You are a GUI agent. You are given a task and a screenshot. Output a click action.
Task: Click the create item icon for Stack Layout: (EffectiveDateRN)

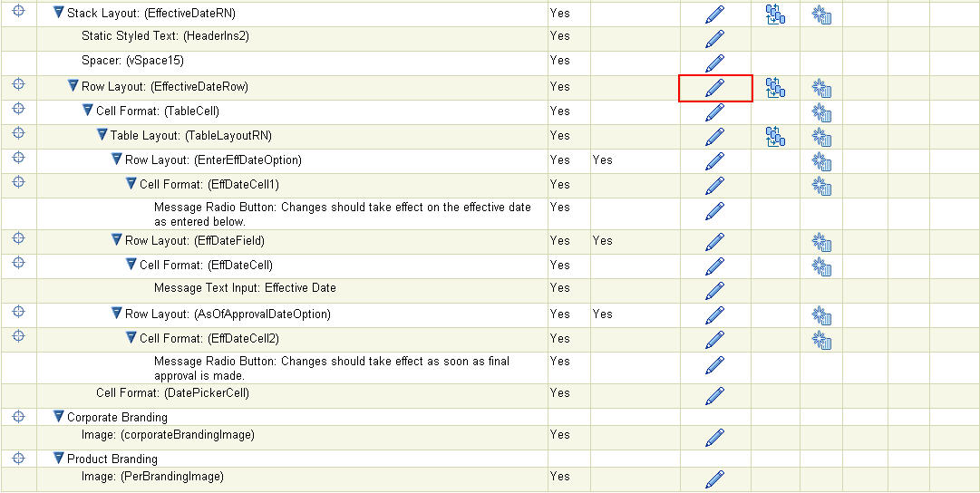(821, 14)
